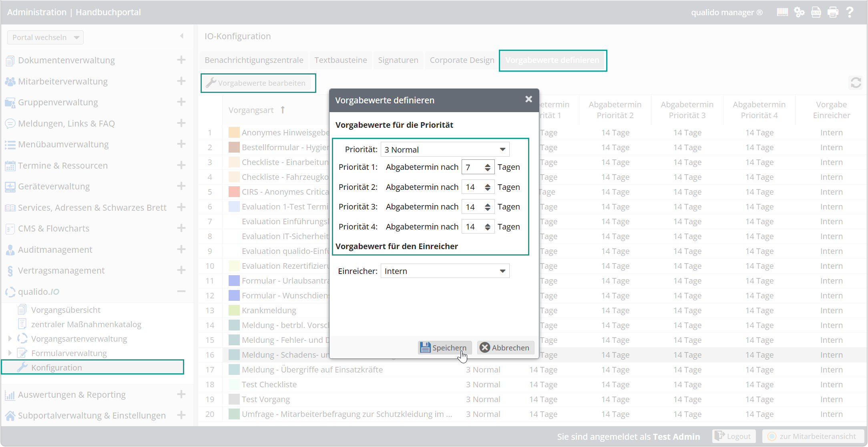Click the refresh icon above the table

[x=856, y=83]
